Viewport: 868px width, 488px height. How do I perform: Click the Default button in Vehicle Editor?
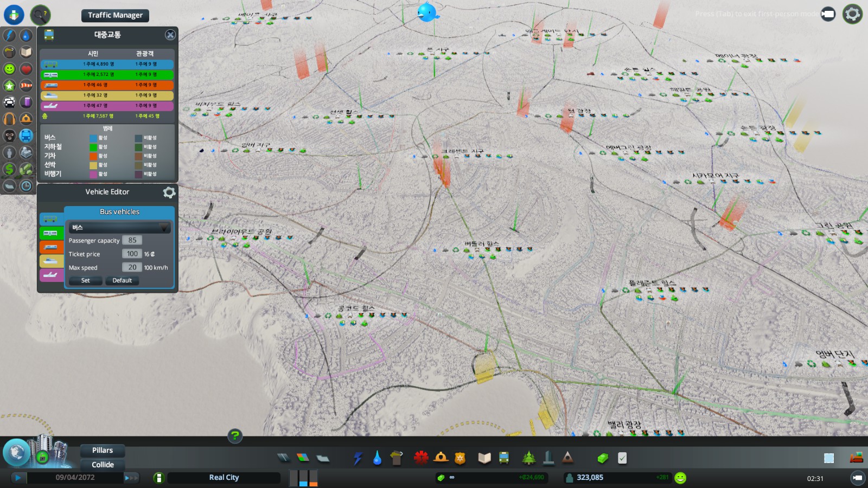[x=122, y=281]
